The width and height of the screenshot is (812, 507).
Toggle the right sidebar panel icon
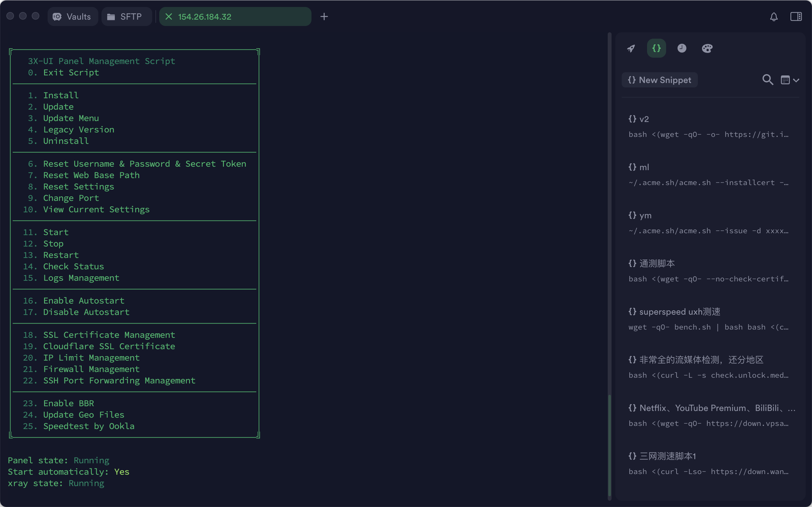pos(796,17)
